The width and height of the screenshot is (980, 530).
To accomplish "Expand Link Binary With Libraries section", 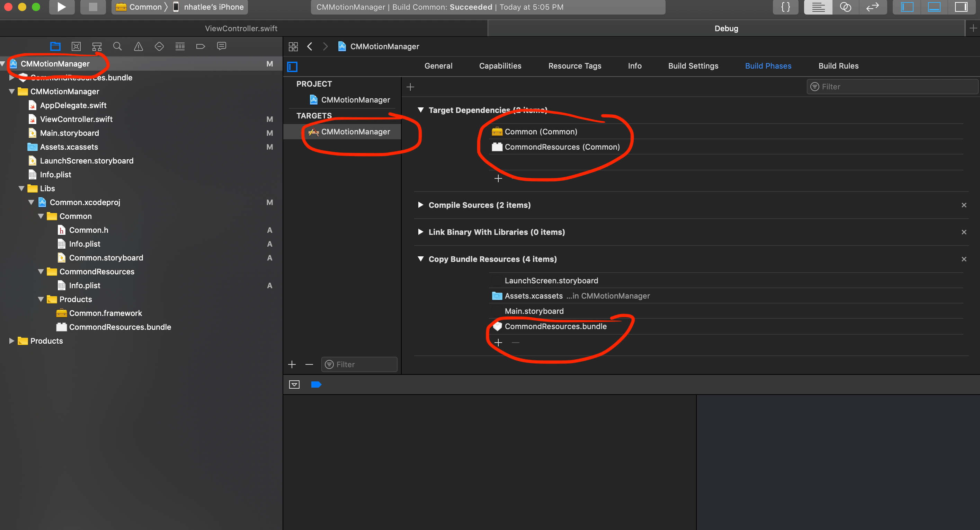I will tap(420, 232).
